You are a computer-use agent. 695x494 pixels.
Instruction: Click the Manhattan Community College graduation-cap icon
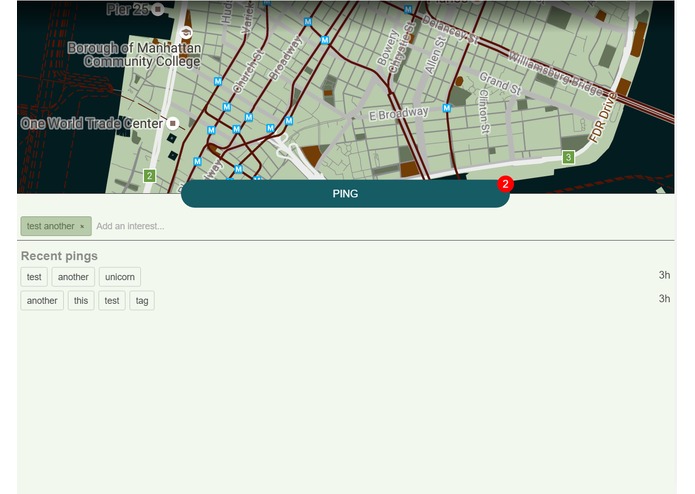point(187,32)
